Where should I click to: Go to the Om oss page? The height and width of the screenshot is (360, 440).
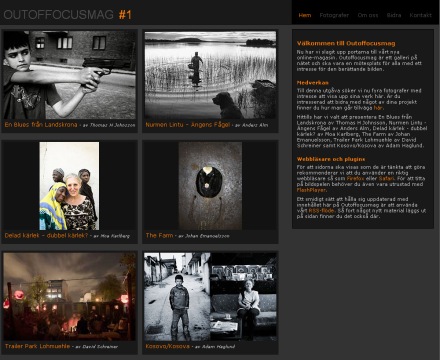tap(368, 15)
